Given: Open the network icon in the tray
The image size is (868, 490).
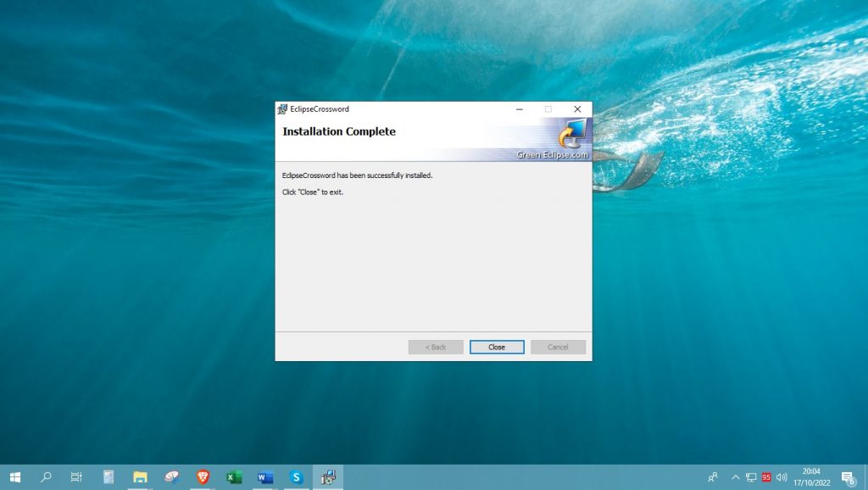Looking at the screenshot, I should (749, 477).
